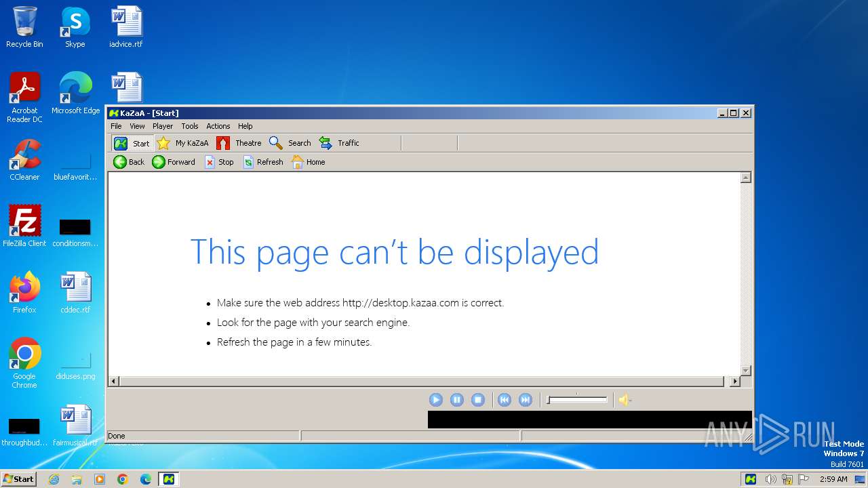Select Microsoft Edge desktop shortcut

[x=75, y=94]
